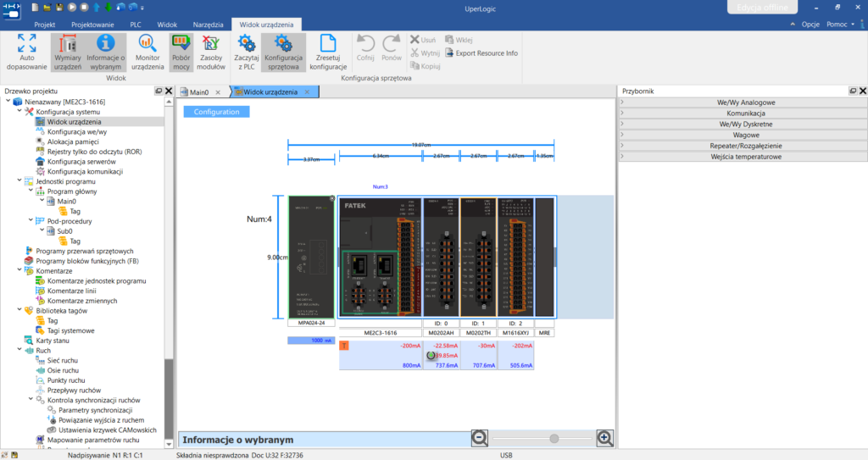Collapse Kontrola synchronizacji ruchów node
Screen dimensions: 868x460
[31, 400]
